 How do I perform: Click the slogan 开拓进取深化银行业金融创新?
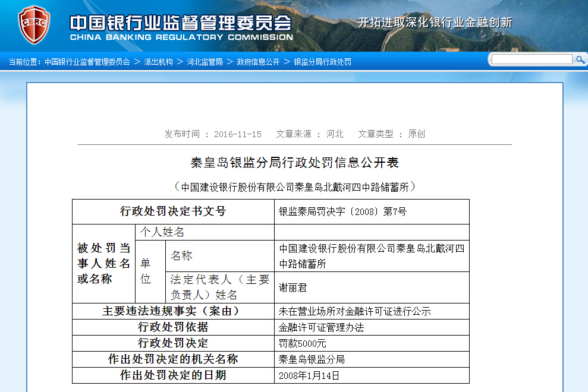[435, 23]
